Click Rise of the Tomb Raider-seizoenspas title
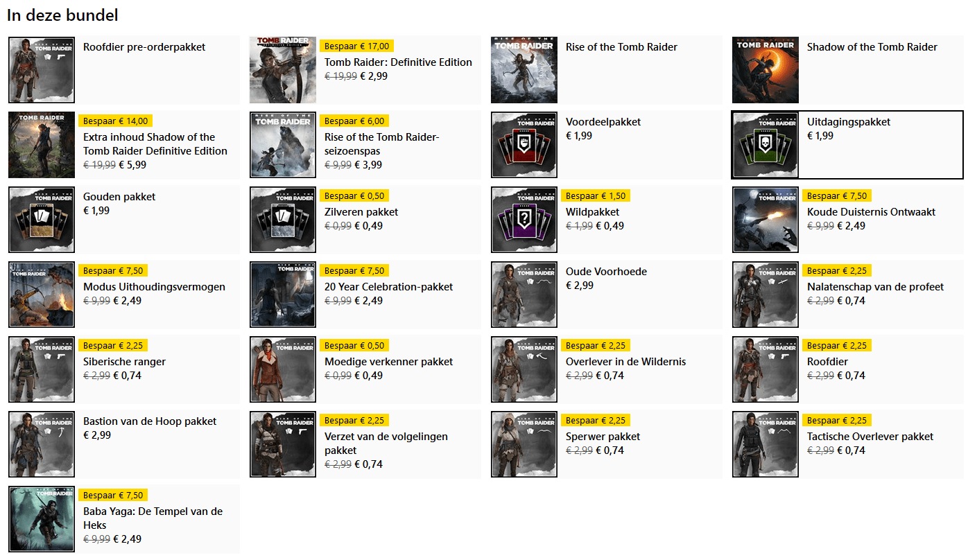Image resolution: width=977 pixels, height=560 pixels. tap(382, 144)
